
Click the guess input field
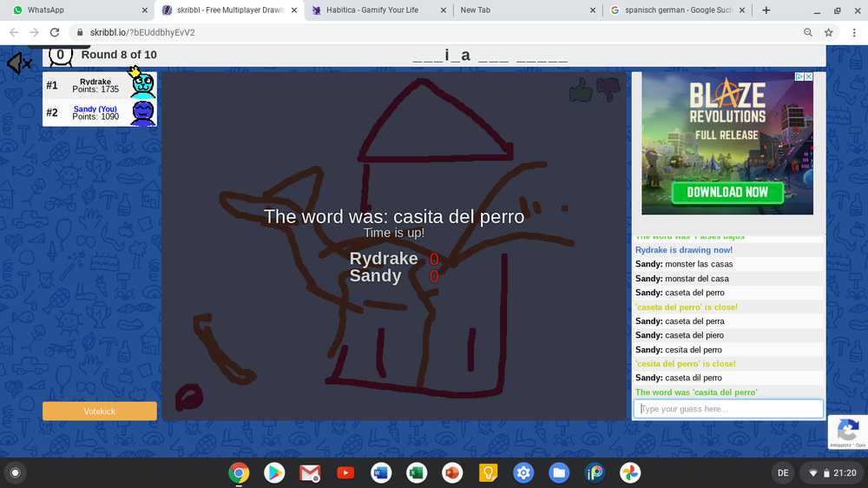pyautogui.click(x=727, y=409)
